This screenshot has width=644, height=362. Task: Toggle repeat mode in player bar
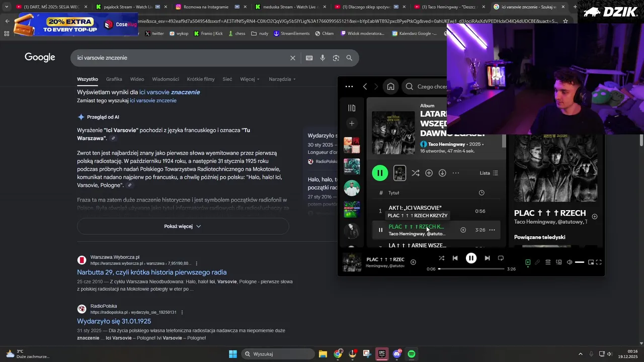[x=501, y=258]
